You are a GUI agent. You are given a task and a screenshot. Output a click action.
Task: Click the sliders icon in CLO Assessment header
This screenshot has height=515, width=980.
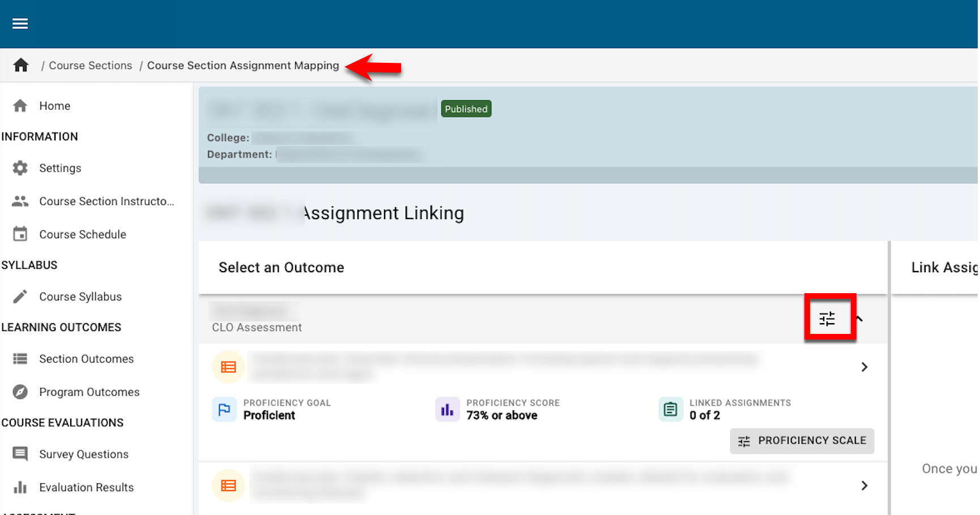point(827,319)
